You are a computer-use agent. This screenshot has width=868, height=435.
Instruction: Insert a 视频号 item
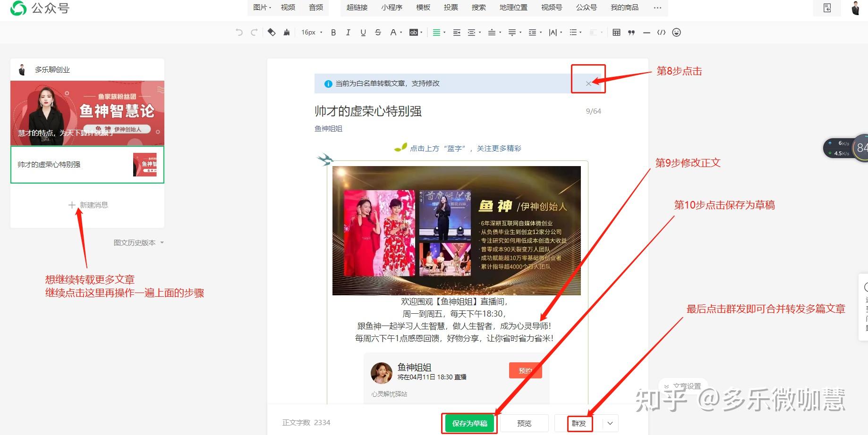pos(552,8)
